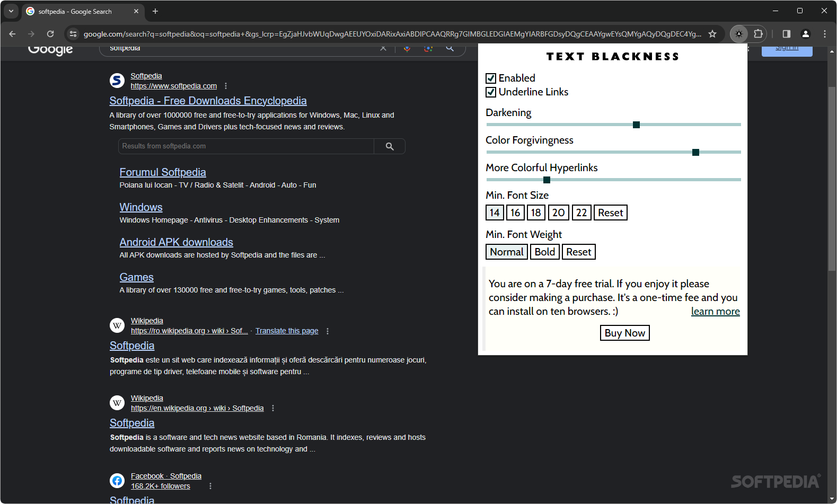This screenshot has height=504, width=837.
Task: Open more options next to Facebook followers
Action: pyautogui.click(x=210, y=486)
